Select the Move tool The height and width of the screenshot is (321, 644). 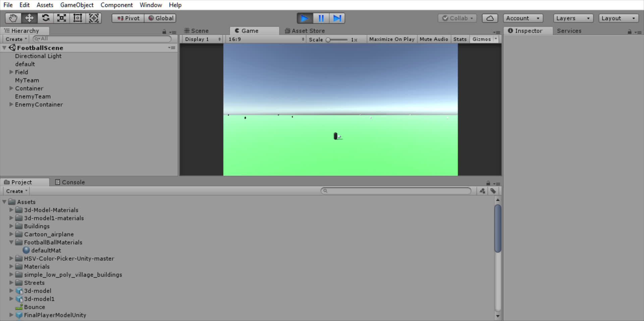point(29,18)
